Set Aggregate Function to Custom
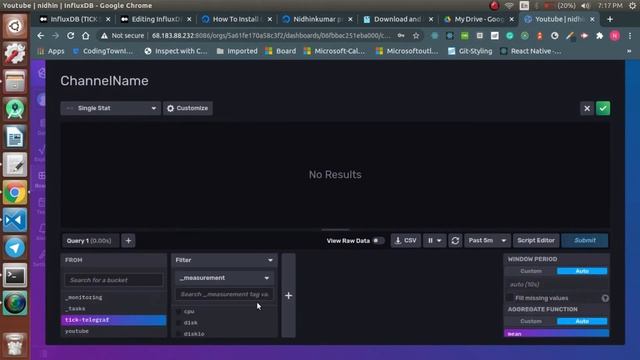Viewport: 640px width, 360px height. coord(531,321)
